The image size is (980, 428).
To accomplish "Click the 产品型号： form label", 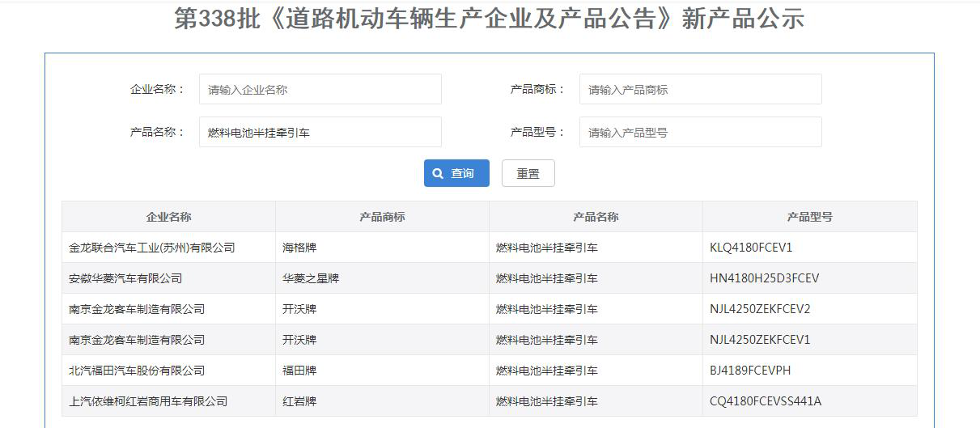I will pos(539,132).
